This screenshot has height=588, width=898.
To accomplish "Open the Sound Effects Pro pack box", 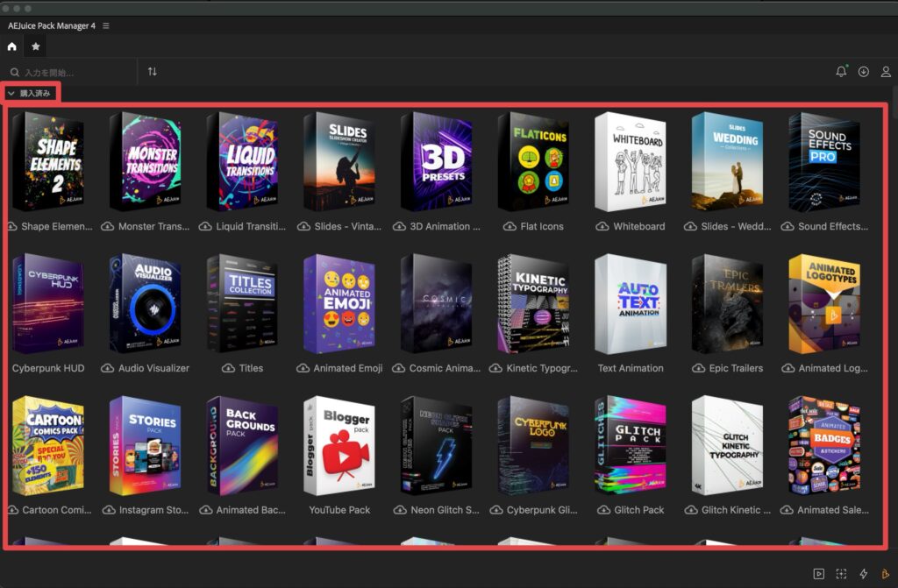I will (824, 161).
